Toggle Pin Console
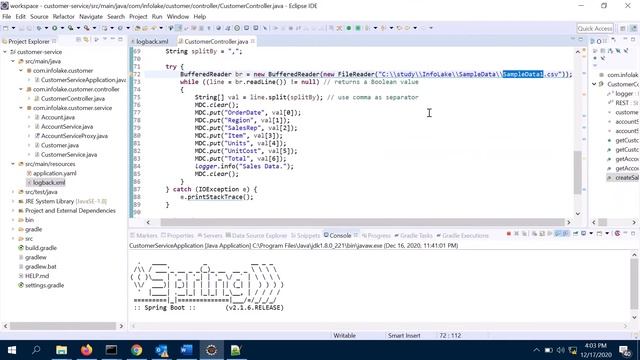Image resolution: width=640 pixels, height=360 pixels. click(576, 234)
